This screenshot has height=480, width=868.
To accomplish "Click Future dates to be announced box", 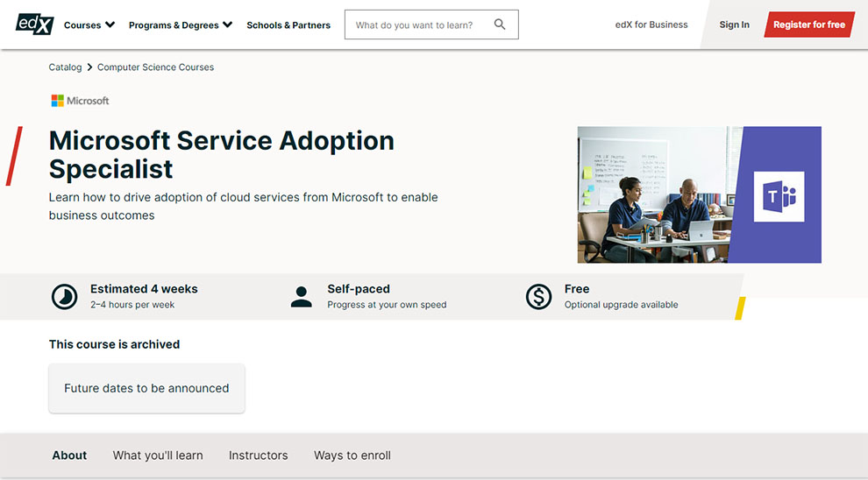I will (x=146, y=388).
